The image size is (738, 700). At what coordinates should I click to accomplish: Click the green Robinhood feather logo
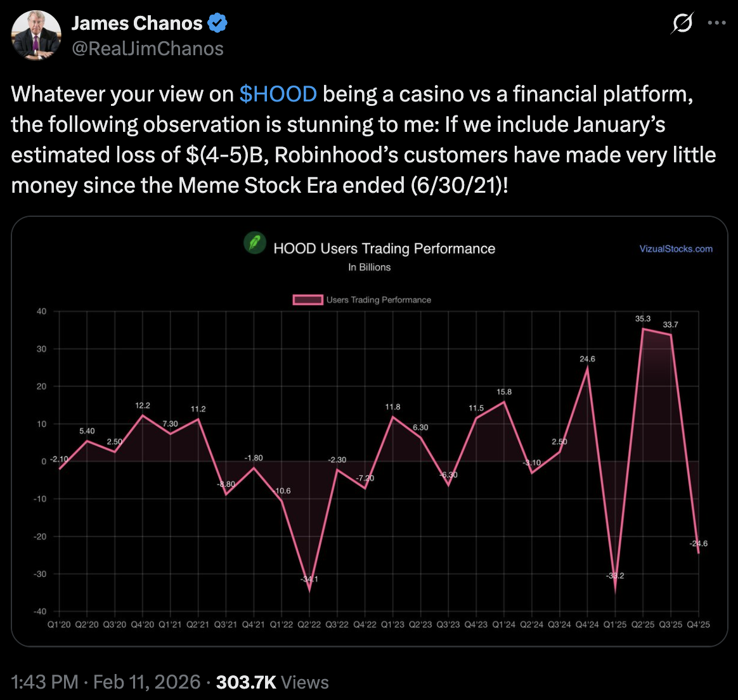pos(255,243)
